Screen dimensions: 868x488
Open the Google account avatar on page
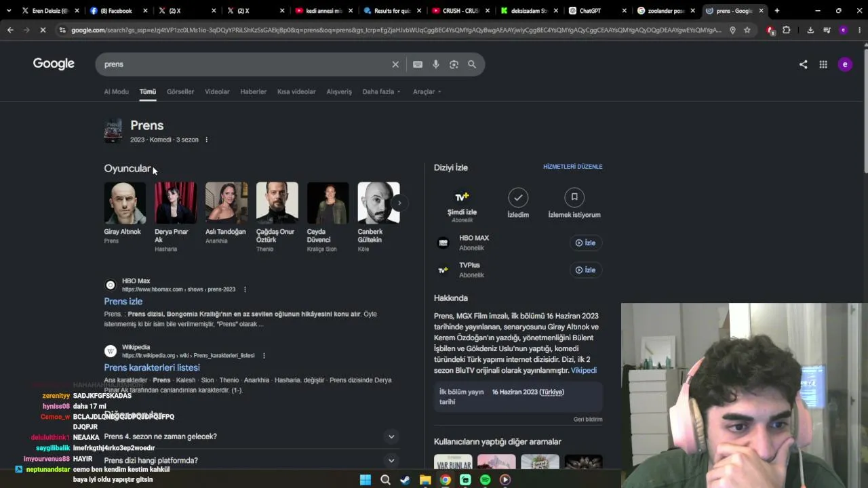pos(845,64)
